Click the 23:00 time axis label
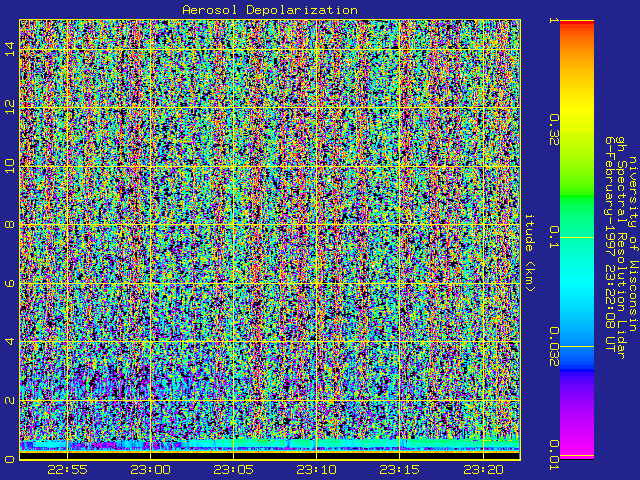The height and width of the screenshot is (480, 640). [151, 470]
